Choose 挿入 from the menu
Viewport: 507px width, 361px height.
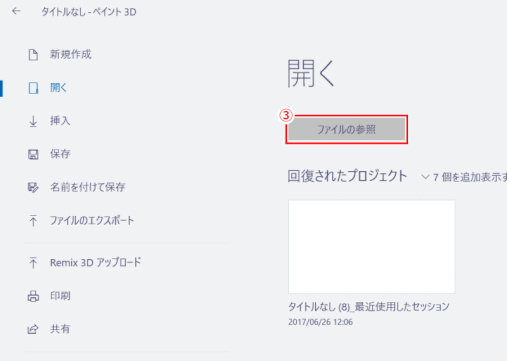coord(60,121)
